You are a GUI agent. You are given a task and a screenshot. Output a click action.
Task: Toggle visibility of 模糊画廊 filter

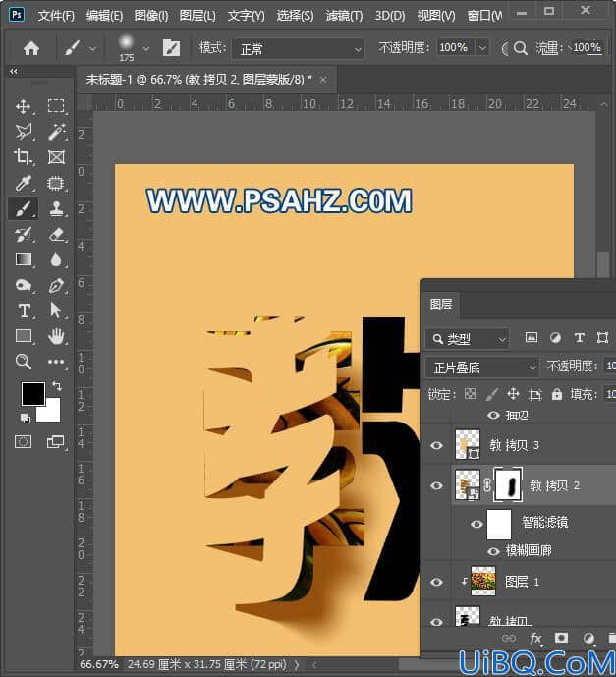pos(494,551)
